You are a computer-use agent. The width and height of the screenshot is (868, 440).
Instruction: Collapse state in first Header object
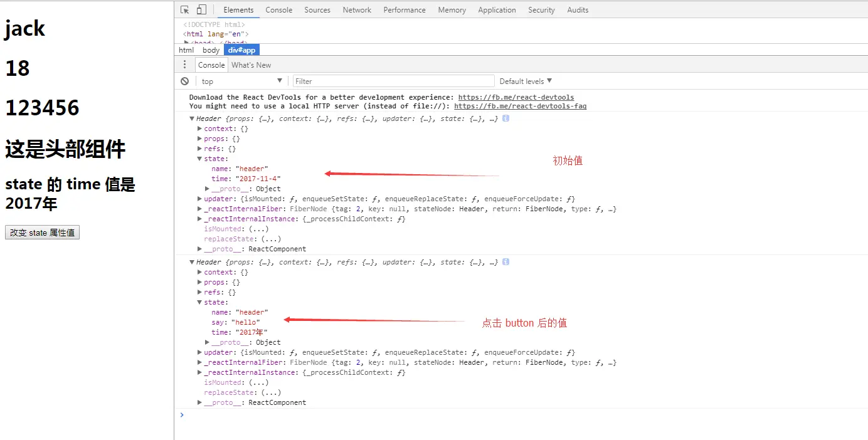click(199, 159)
